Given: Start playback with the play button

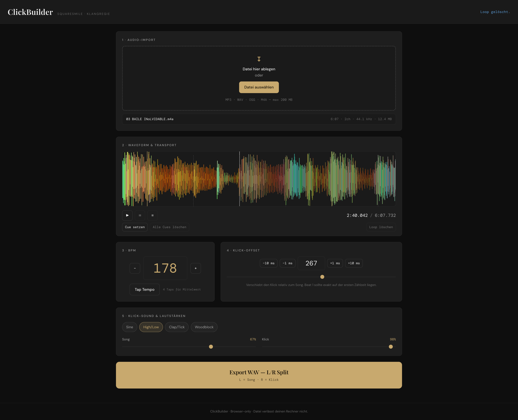Looking at the screenshot, I should (x=127, y=215).
